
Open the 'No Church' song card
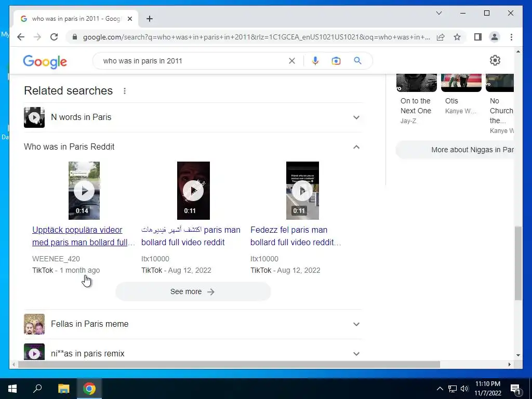point(500,104)
